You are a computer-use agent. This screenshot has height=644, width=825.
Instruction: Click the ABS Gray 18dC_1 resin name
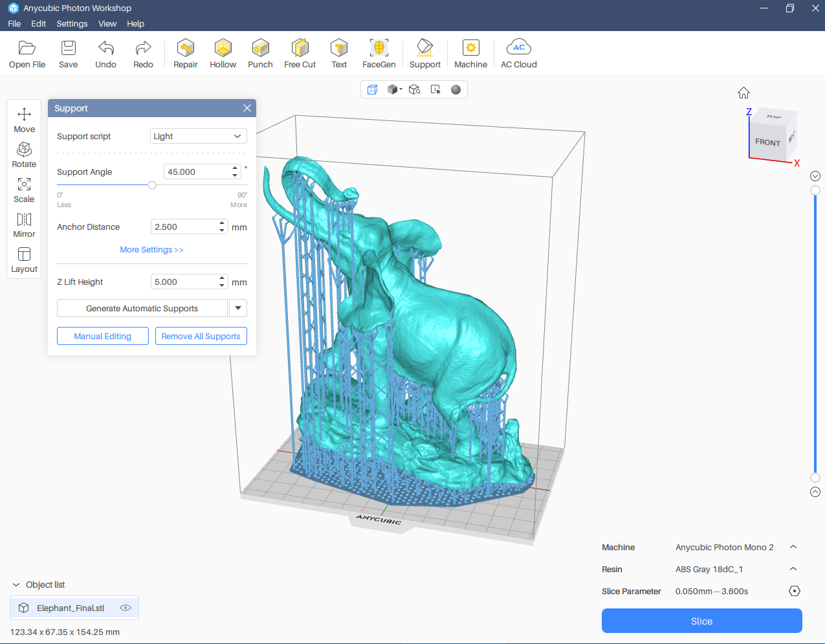point(709,569)
